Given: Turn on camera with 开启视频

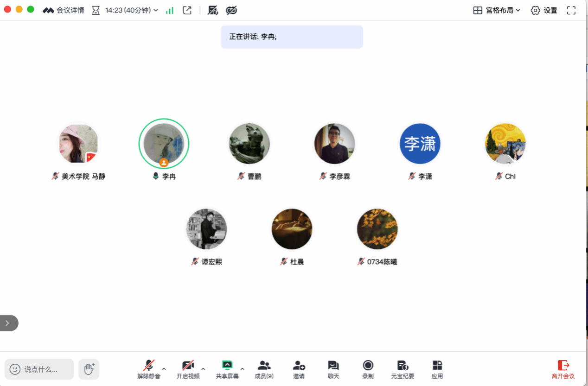Looking at the screenshot, I should pyautogui.click(x=188, y=369).
